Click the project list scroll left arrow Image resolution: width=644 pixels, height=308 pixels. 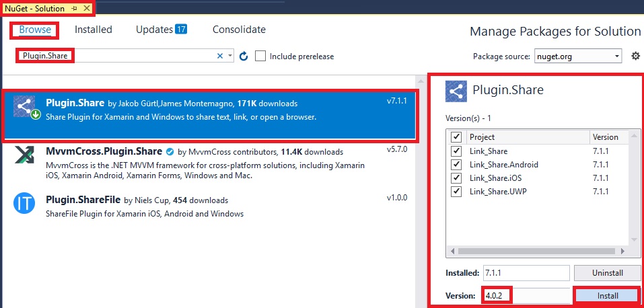coord(452,251)
